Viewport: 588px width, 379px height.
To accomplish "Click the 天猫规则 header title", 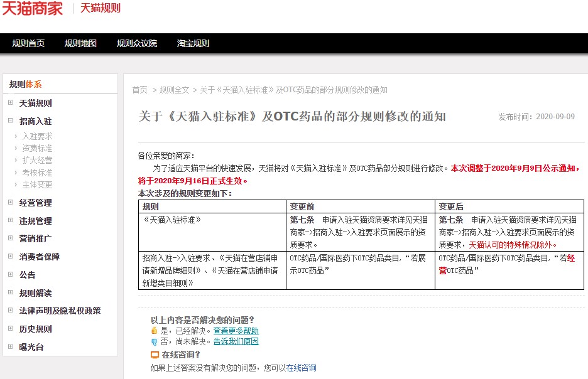I will (x=100, y=8).
